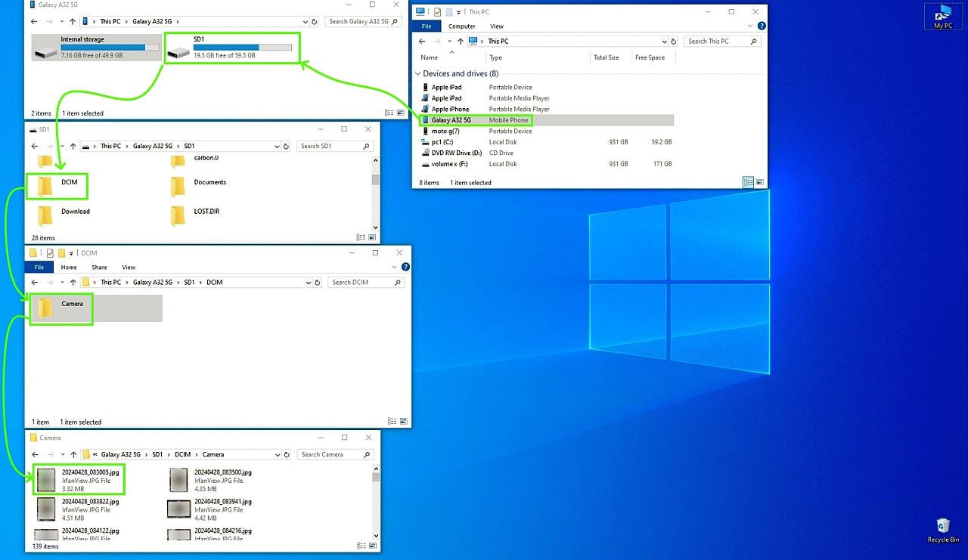Click Search Camera field
This screenshot has width=968, height=560.
[x=335, y=454]
